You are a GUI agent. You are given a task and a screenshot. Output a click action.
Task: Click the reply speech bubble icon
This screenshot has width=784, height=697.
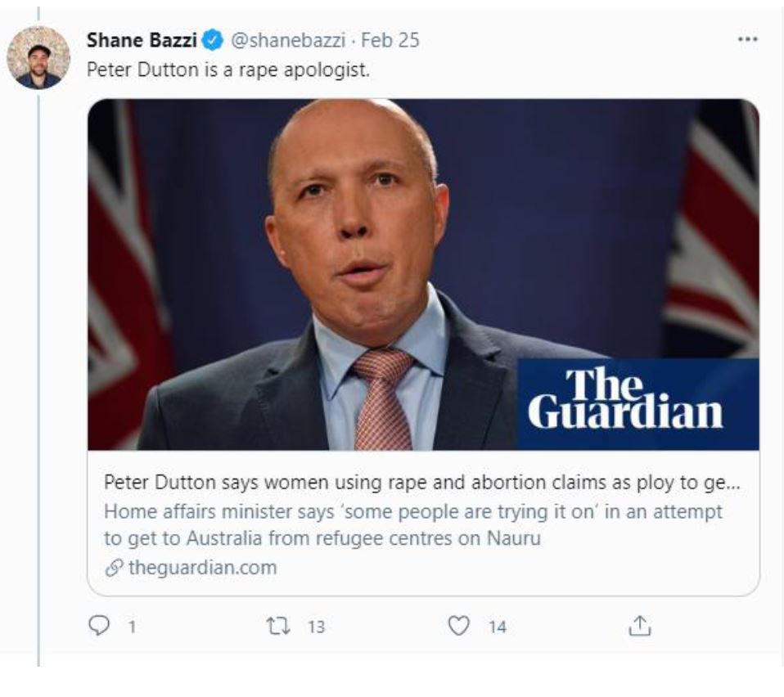pos(99,625)
